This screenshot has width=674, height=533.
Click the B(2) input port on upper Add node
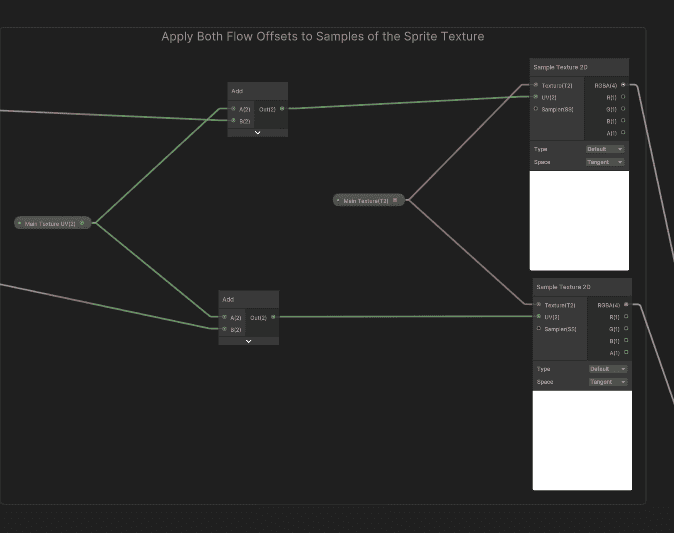tap(233, 121)
